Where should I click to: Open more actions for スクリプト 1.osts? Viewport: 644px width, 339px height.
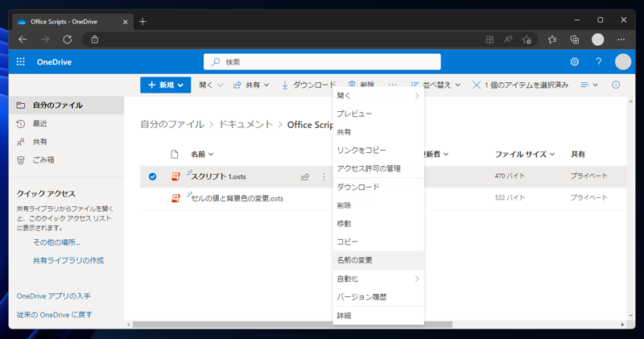click(x=324, y=177)
